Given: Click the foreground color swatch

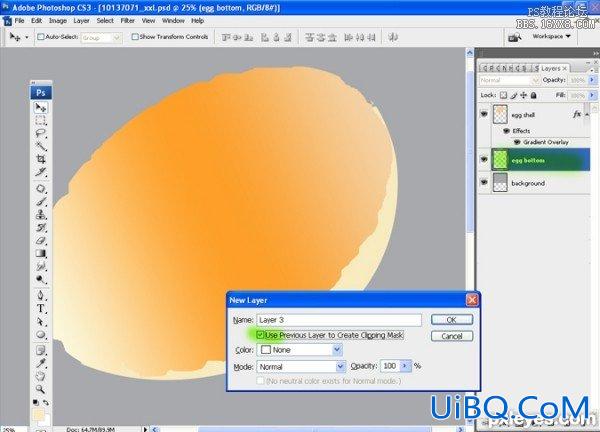Looking at the screenshot, I should 38,415.
